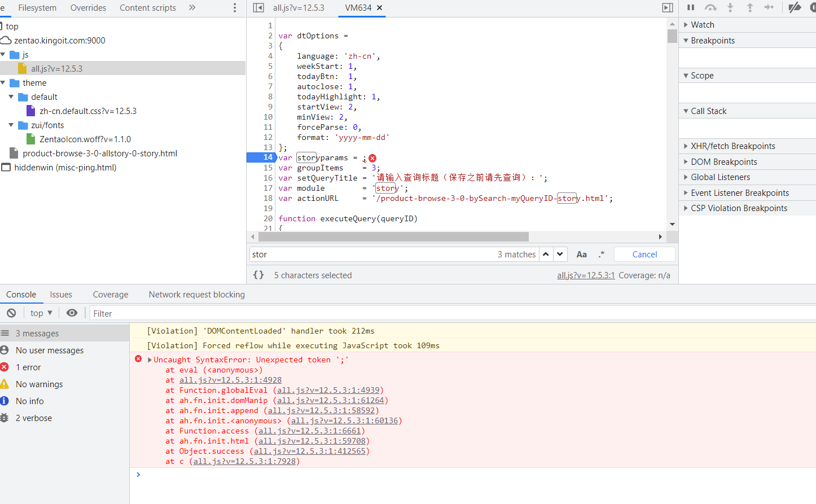The height and width of the screenshot is (504, 816).
Task: Cancel the source search
Action: point(644,255)
